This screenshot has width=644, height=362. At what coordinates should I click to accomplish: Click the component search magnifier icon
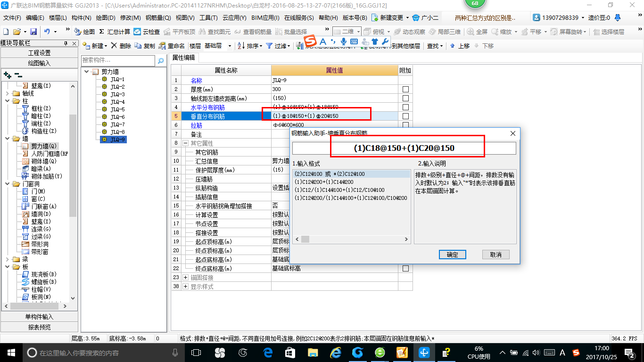(x=161, y=61)
